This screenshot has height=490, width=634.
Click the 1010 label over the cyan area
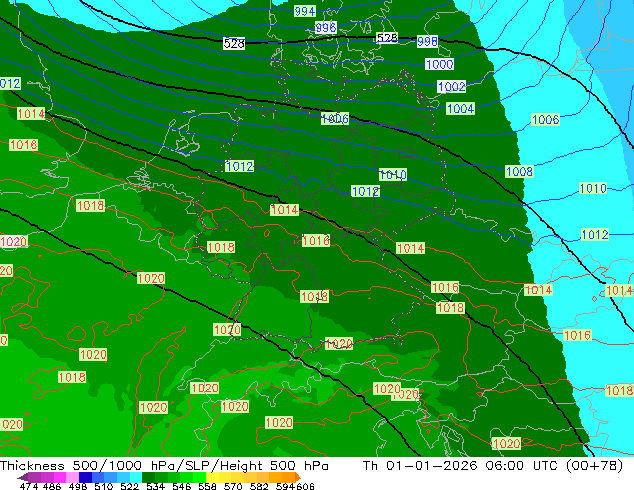(x=593, y=188)
